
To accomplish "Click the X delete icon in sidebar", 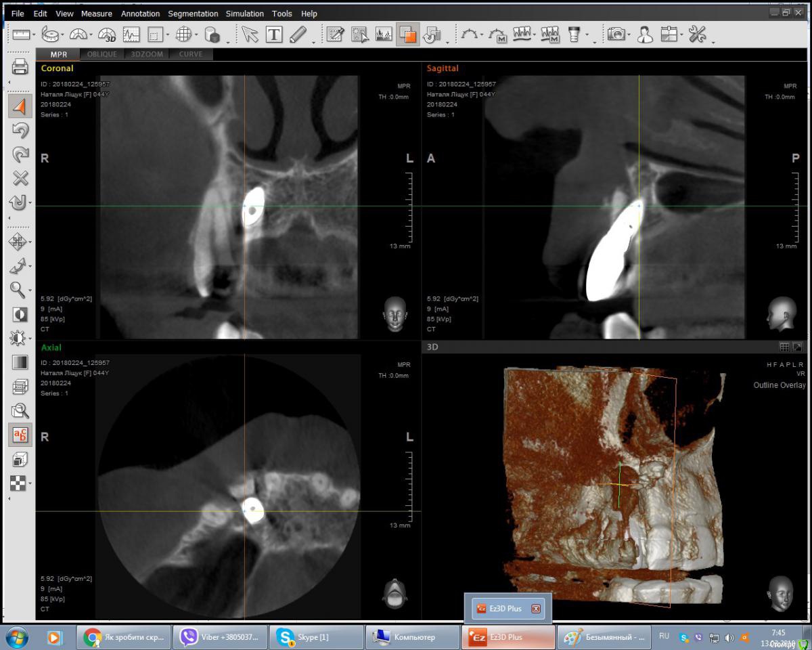I will coord(20,178).
